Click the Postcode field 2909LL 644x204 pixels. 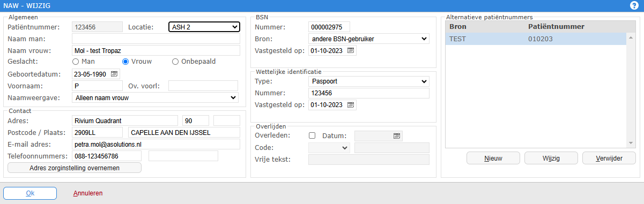coord(97,132)
